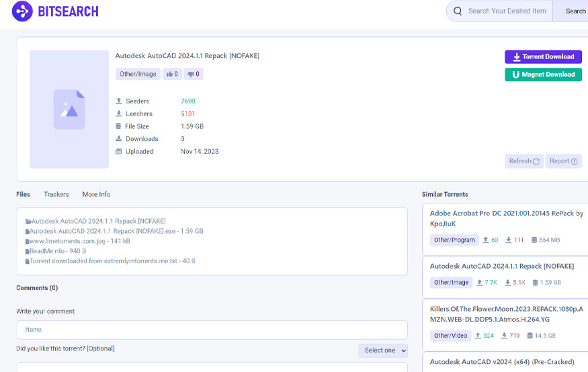588x372 pixels.
Task: Click seeders icon beside 7.7K
Action: pos(480,283)
